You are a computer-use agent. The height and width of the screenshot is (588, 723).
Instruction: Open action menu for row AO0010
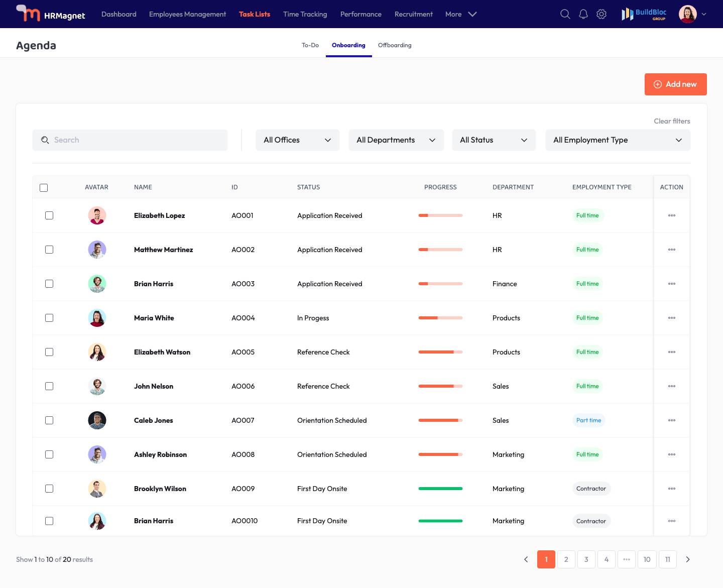[672, 521]
